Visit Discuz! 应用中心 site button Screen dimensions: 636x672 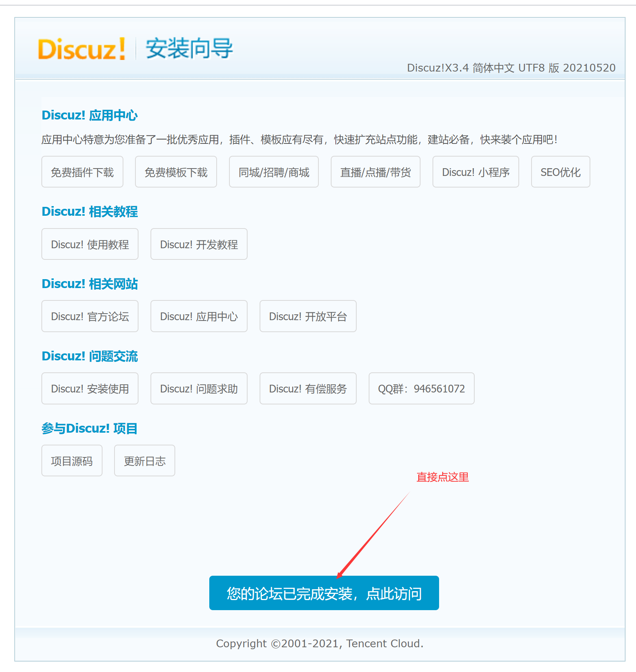[x=199, y=316]
